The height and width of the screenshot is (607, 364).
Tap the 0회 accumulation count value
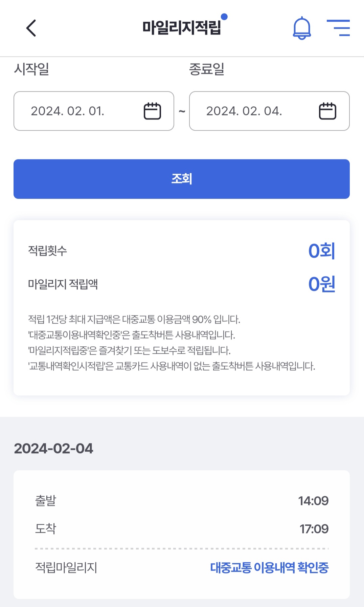pyautogui.click(x=321, y=251)
